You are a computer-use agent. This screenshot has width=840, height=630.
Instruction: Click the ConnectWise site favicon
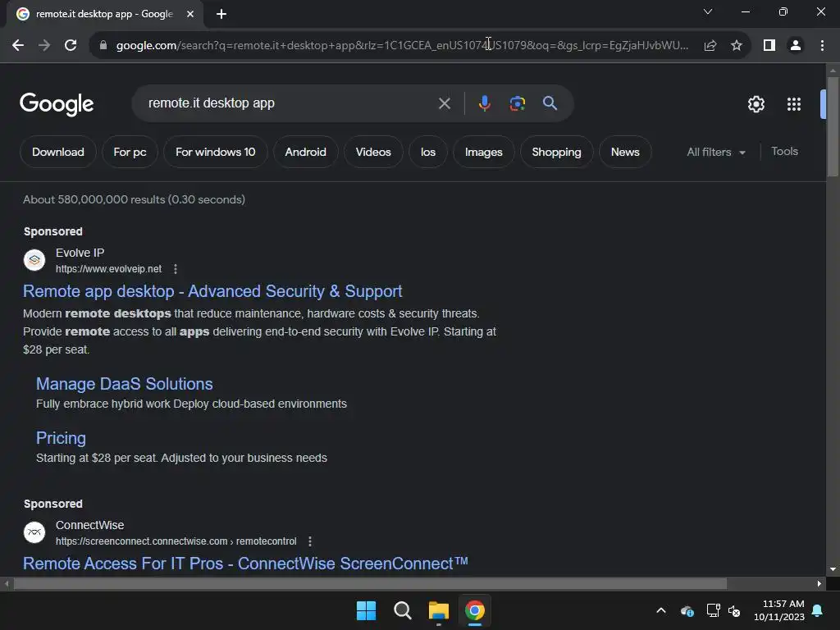point(34,532)
